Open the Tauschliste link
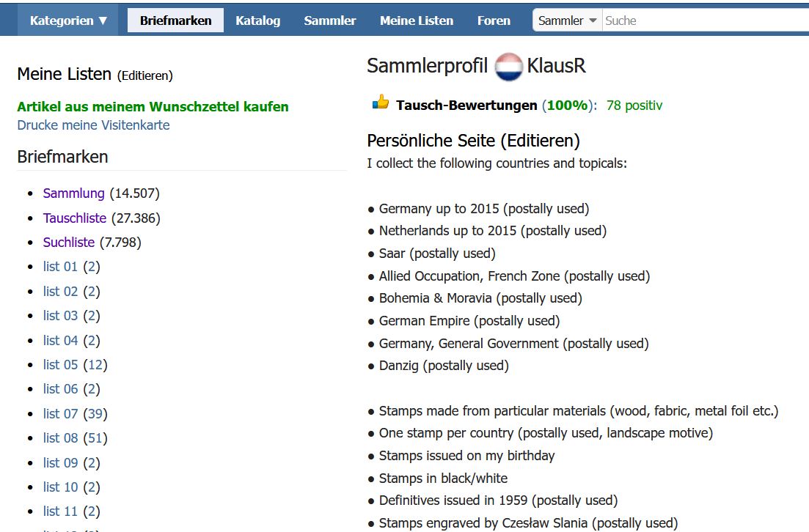Image resolution: width=809 pixels, height=532 pixels. click(75, 218)
